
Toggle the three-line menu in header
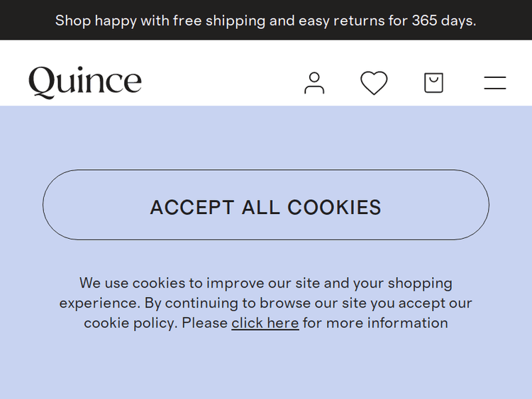click(x=495, y=83)
